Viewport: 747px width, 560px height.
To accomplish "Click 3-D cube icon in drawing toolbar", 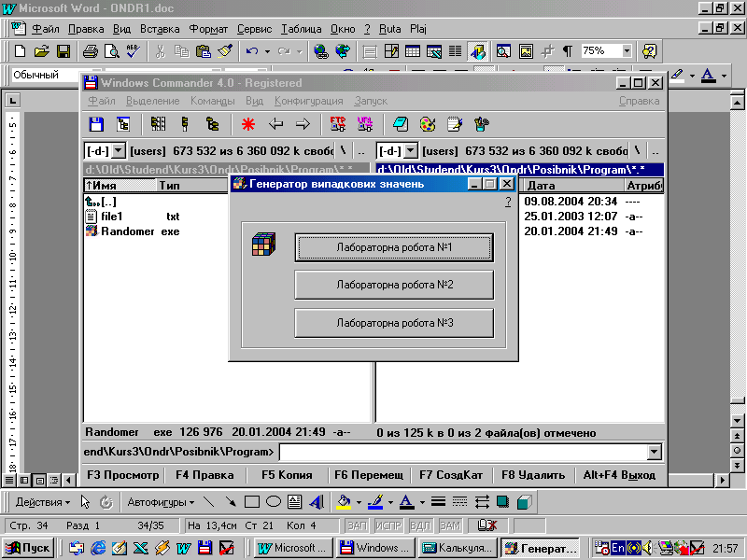I will pyautogui.click(x=524, y=502).
